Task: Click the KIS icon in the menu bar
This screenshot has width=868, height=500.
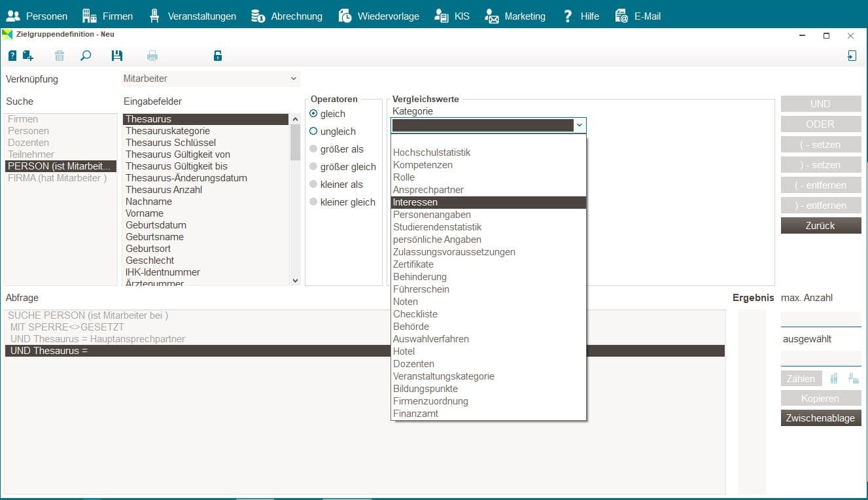Action: (442, 16)
